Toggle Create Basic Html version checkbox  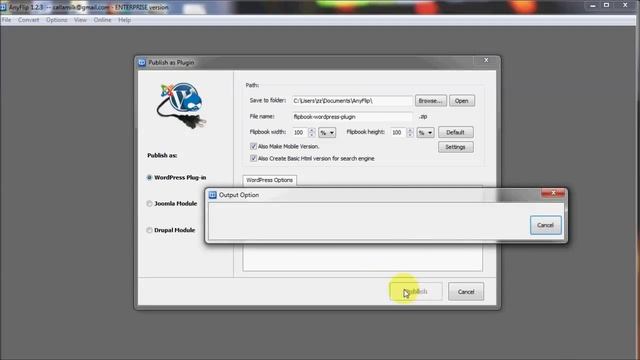coord(253,158)
